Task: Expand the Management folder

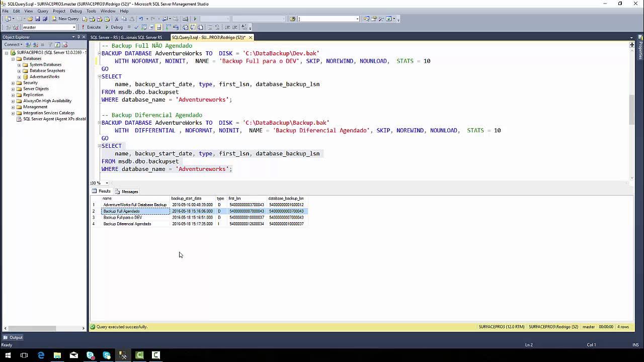Action: 13,107
